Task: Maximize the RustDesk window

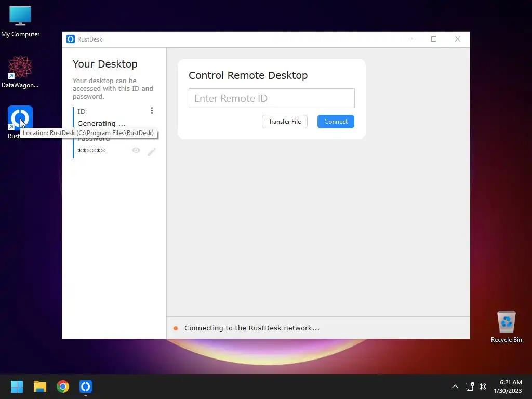Action: 434,39
